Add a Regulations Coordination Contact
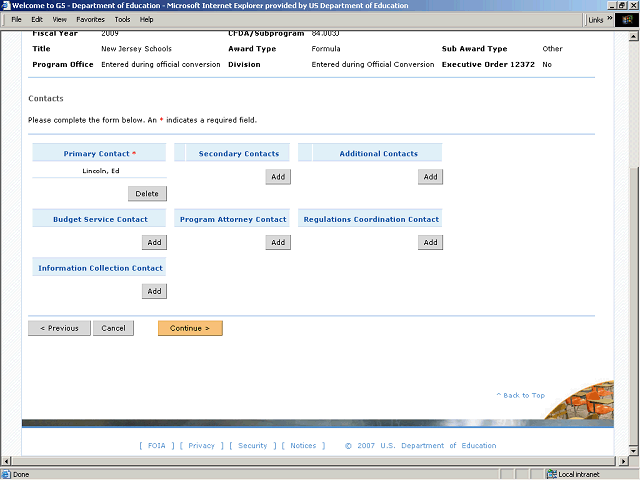This screenshot has height=480, width=640. coord(430,242)
